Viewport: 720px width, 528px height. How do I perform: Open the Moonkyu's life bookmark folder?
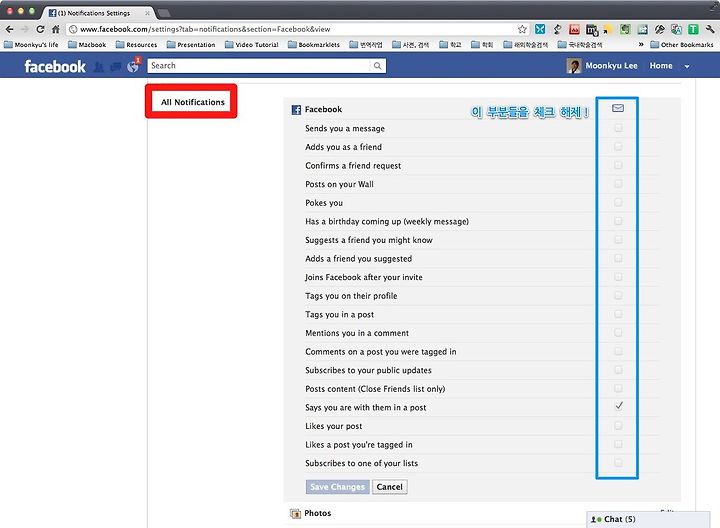click(x=31, y=45)
